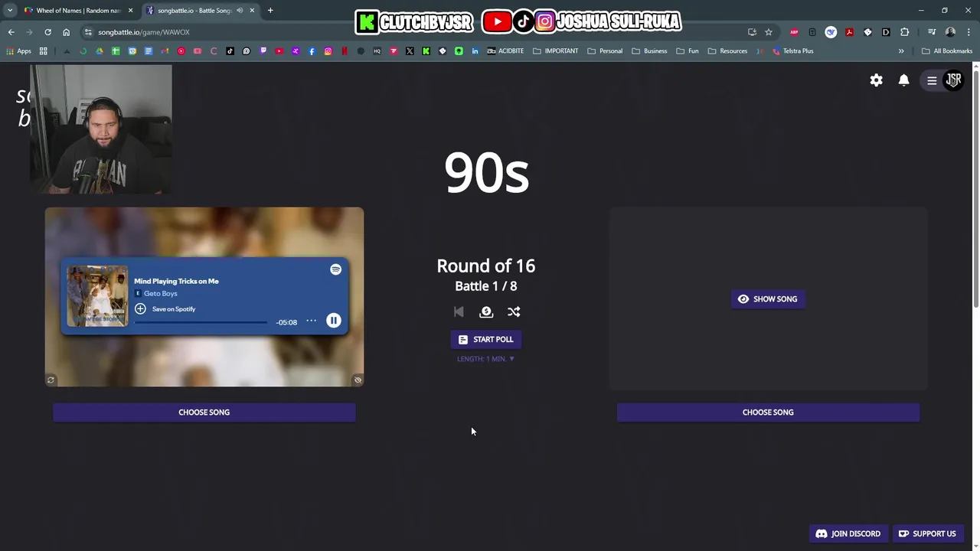Open the LinkedIn bookmark

[x=475, y=51]
